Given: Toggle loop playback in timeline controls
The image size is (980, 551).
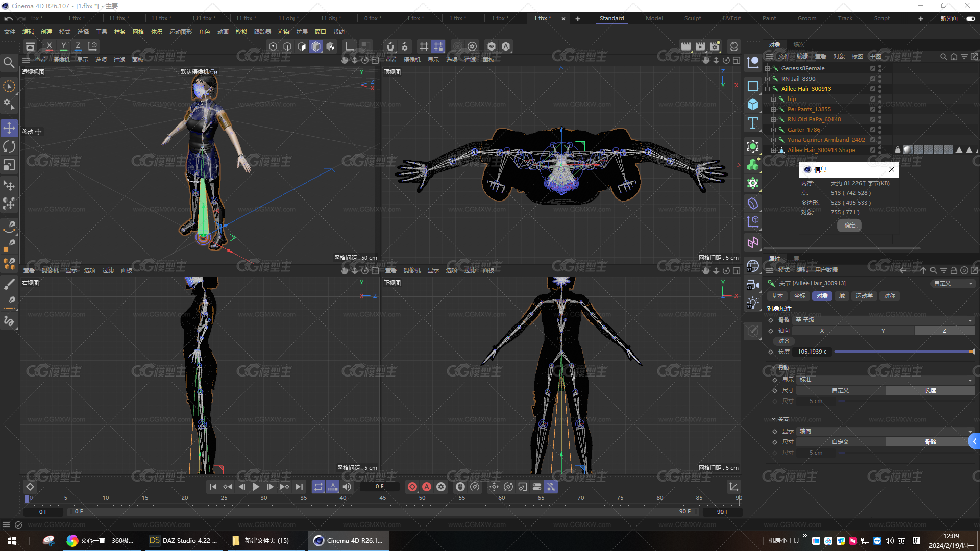Looking at the screenshot, I should click(x=318, y=487).
